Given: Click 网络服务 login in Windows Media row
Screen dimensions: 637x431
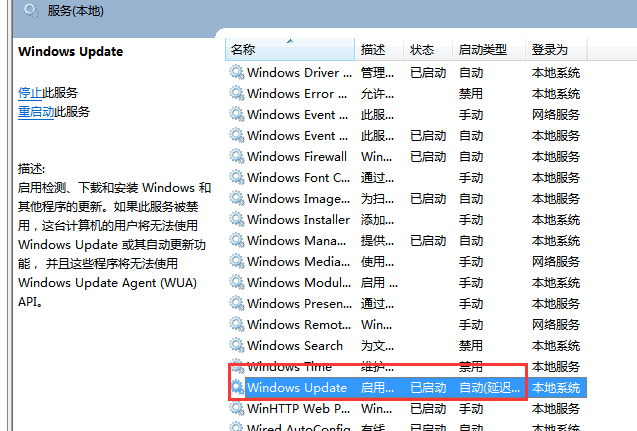Looking at the screenshot, I should (x=556, y=262).
